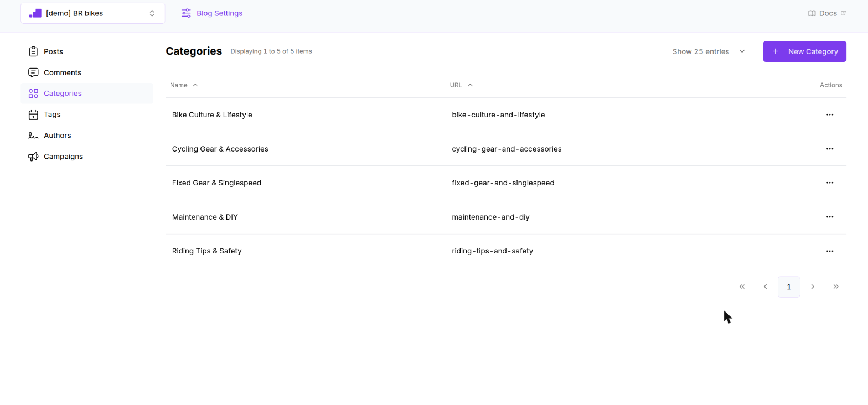Go to next page arrow
The image size is (868, 405).
coord(813,287)
